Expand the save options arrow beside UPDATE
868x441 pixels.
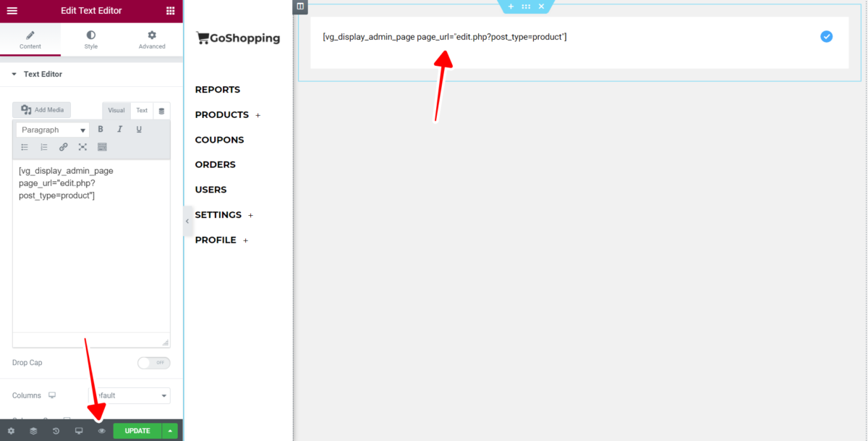click(169, 430)
